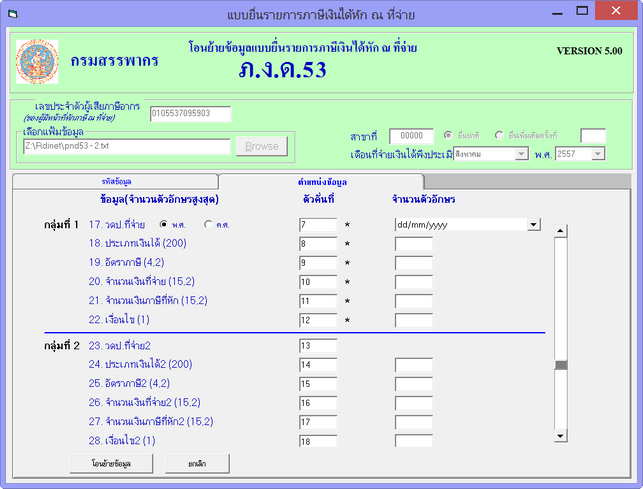Click the Browse button
Image resolution: width=643 pixels, height=489 pixels.
262,146
